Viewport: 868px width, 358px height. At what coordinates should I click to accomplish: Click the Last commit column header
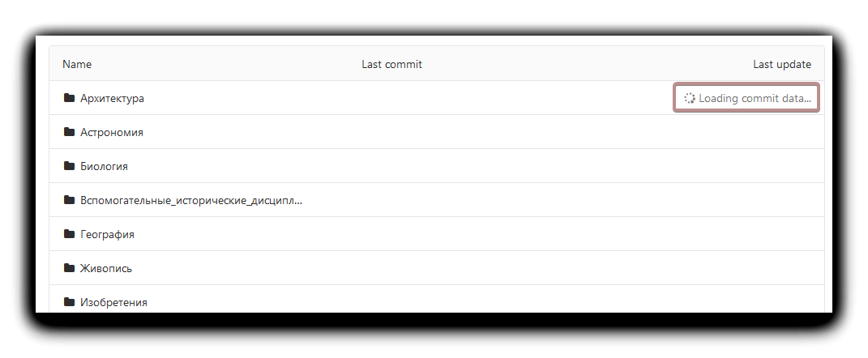[391, 64]
